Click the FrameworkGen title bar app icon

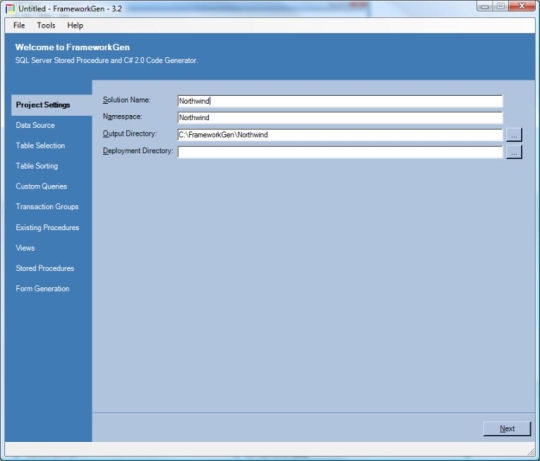click(x=10, y=9)
